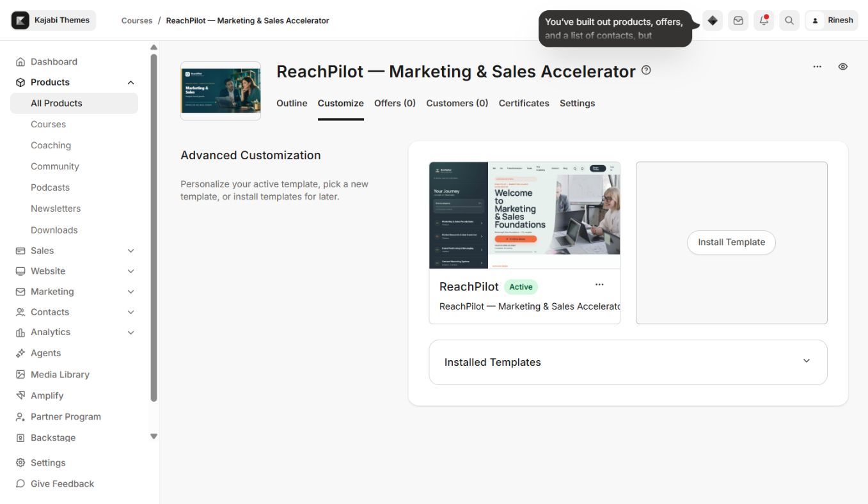Viewport: 868px width, 504px height.
Task: Click the Install Template button
Action: (731, 242)
